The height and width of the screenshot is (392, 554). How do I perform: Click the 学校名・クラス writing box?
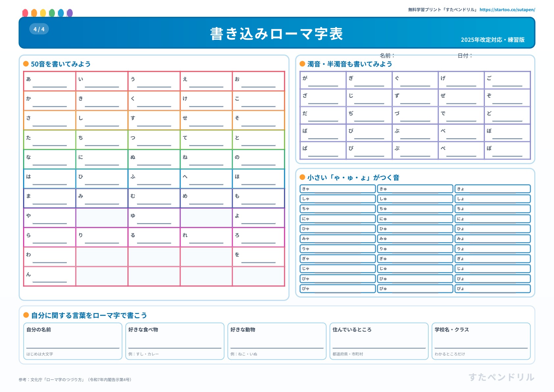pos(481,341)
